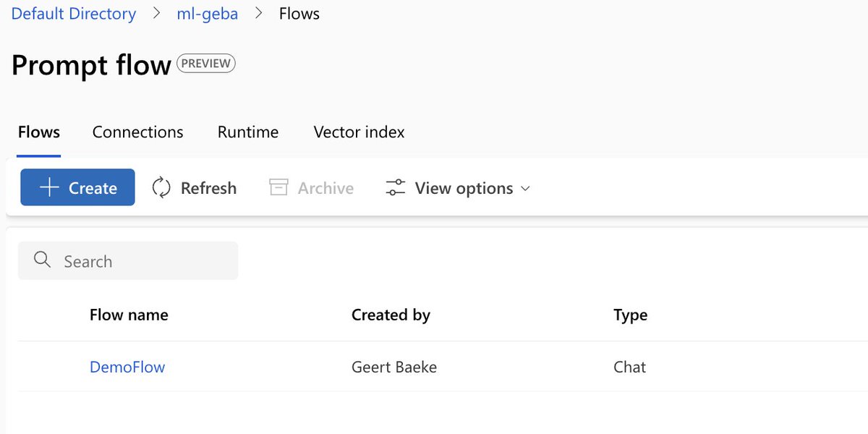
Task: Select the Runtime tab
Action: click(247, 132)
